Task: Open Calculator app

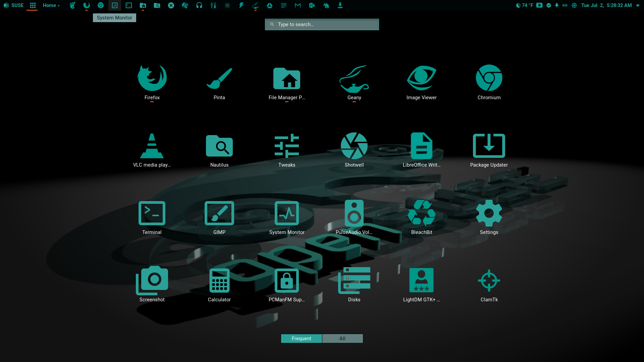Action: [x=219, y=285]
